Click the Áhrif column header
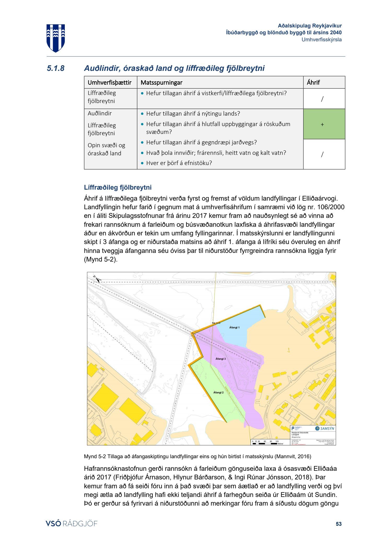Image resolution: width=392 pixels, height=555 pixels. pos(313,83)
